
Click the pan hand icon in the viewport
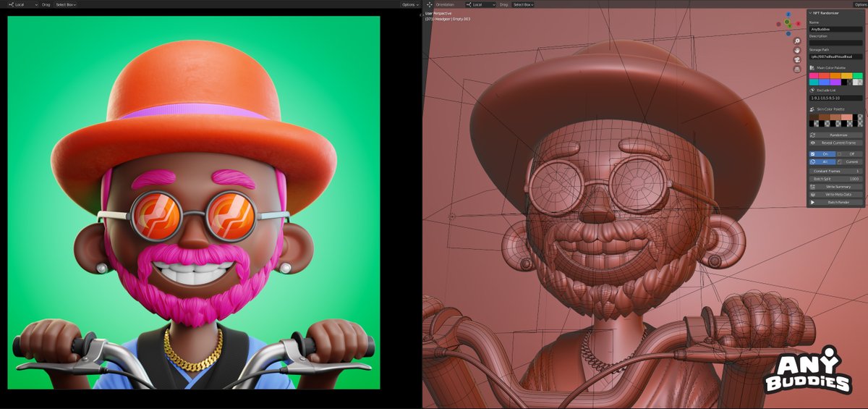point(797,51)
